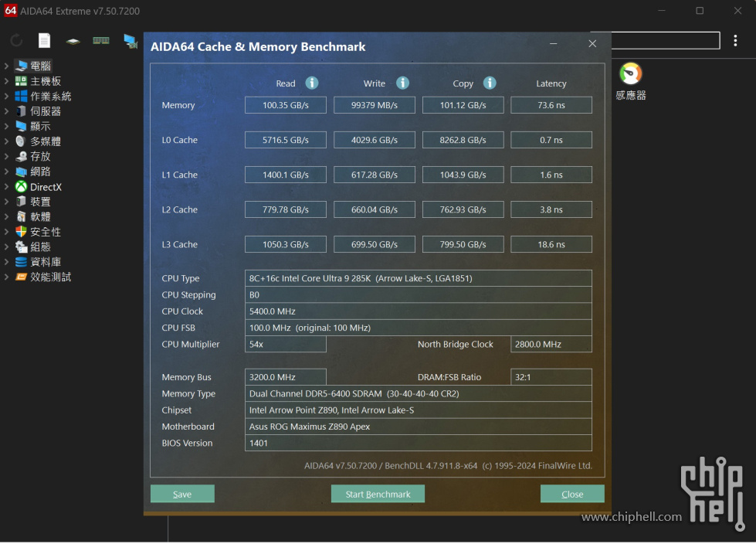Select the 效能測試 benchmark icon in the tree
Image resolution: width=756 pixels, height=544 pixels.
21,277
